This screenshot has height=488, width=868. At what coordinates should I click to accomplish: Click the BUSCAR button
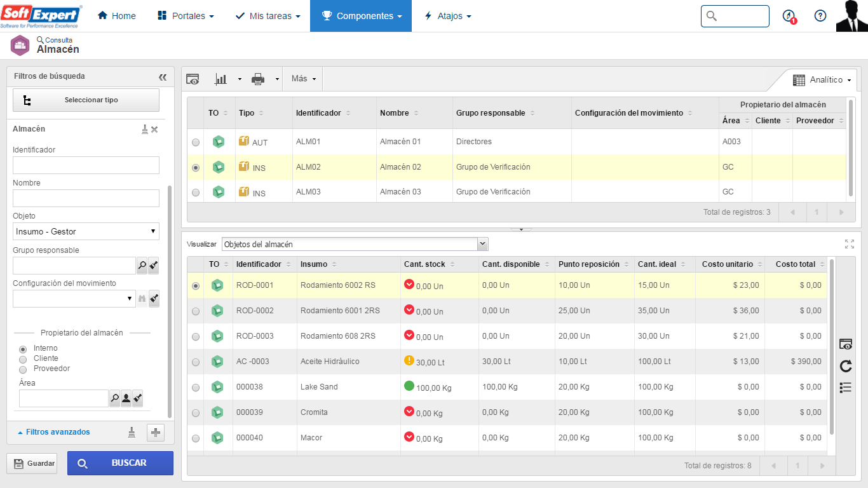tap(120, 463)
